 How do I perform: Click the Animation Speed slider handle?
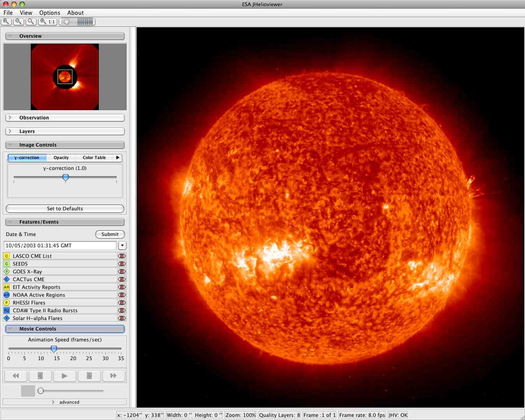click(54, 349)
